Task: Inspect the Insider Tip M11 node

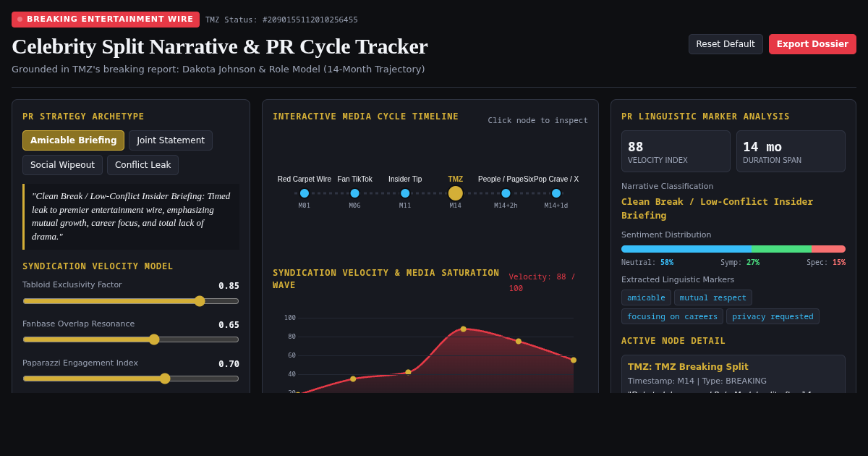Action: (x=405, y=193)
